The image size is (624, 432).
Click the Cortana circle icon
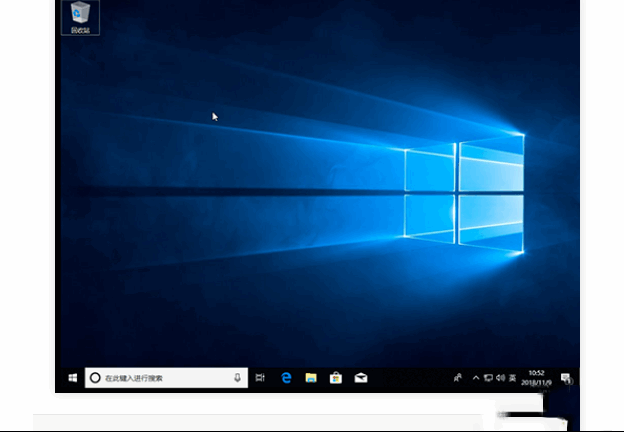[x=95, y=378]
